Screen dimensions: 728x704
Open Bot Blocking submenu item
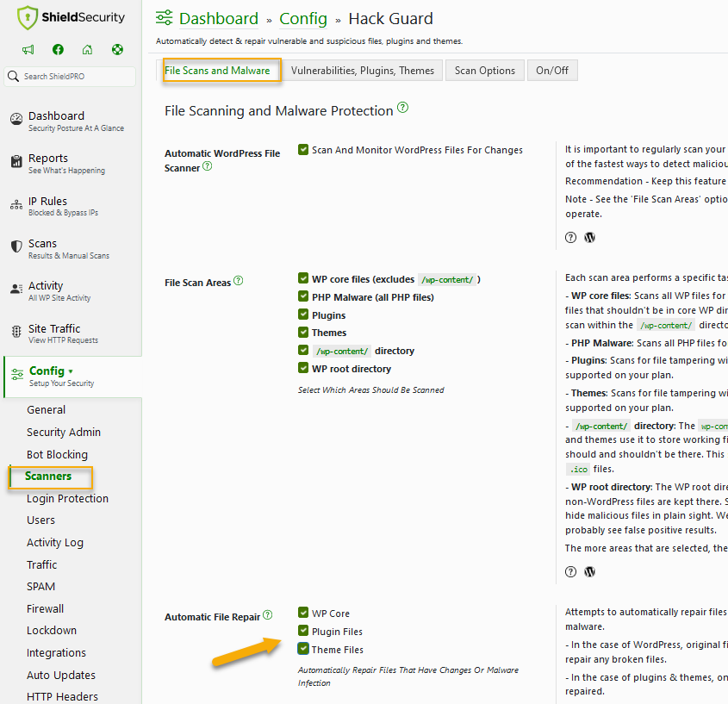coord(57,454)
